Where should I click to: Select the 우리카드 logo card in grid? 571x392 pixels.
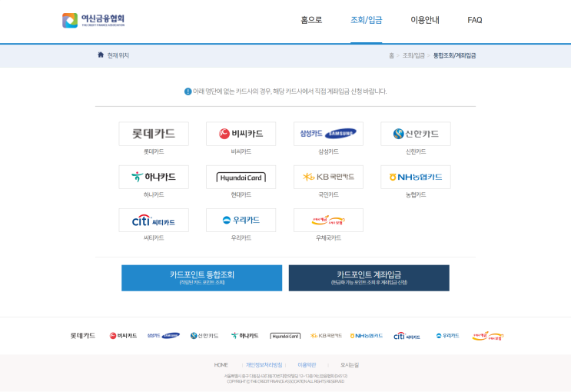click(x=241, y=220)
